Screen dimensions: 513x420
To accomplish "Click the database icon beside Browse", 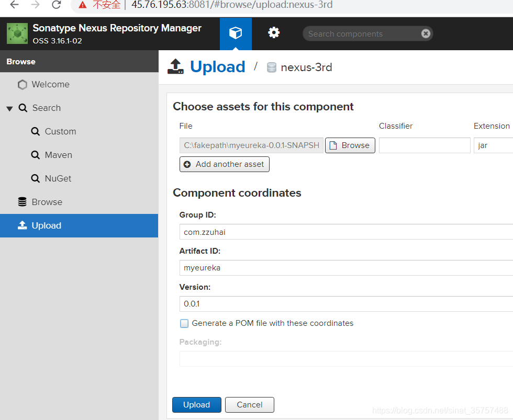I will point(22,202).
